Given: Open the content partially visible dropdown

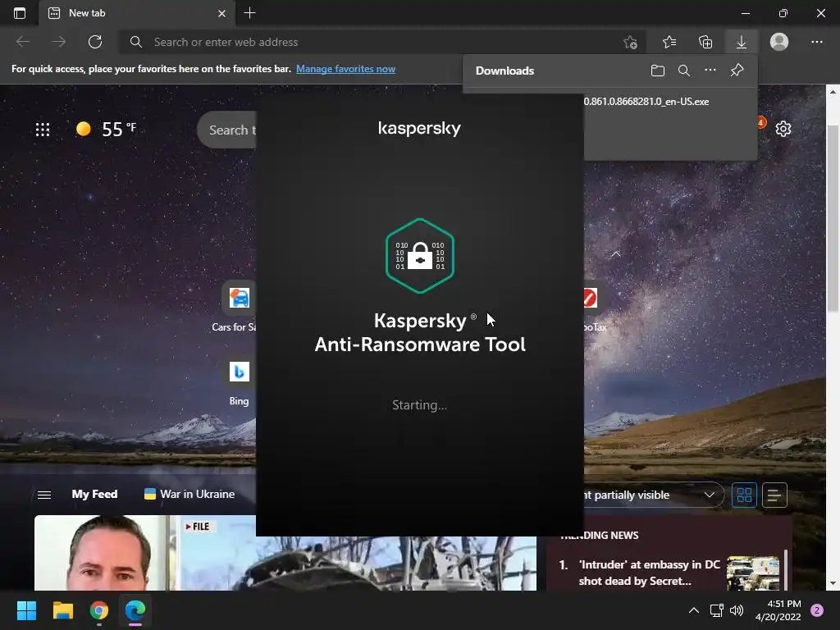Looking at the screenshot, I should [654, 495].
